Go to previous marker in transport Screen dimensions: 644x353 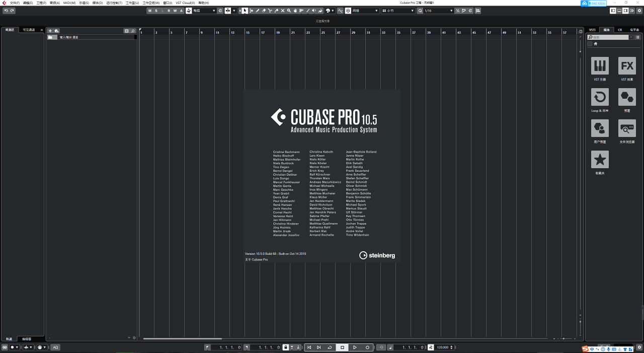coord(309,347)
